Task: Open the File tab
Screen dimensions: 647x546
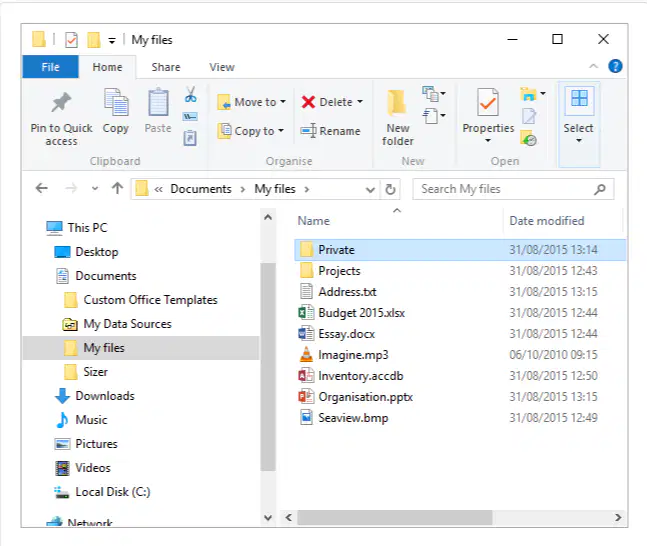Action: point(50,67)
